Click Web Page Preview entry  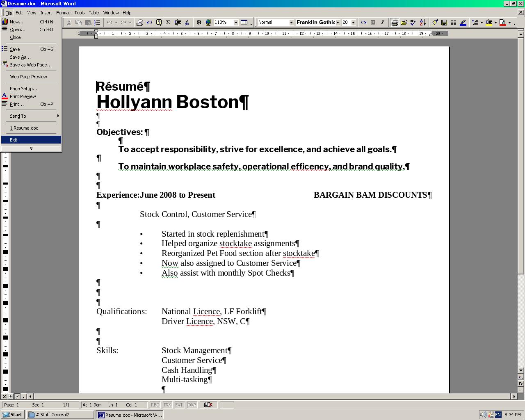pos(31,77)
